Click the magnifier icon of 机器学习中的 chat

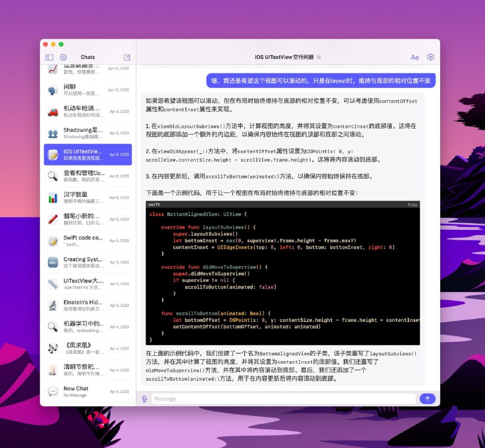coord(53,328)
